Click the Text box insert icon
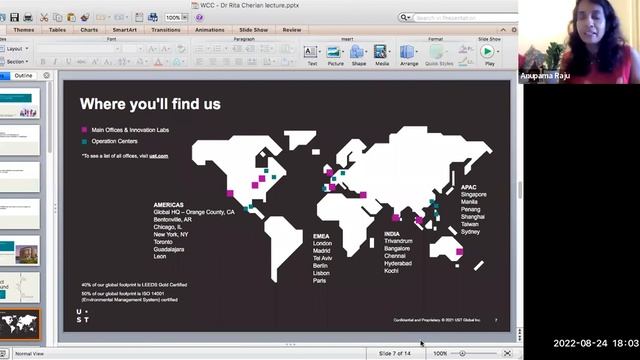 [x=310, y=52]
